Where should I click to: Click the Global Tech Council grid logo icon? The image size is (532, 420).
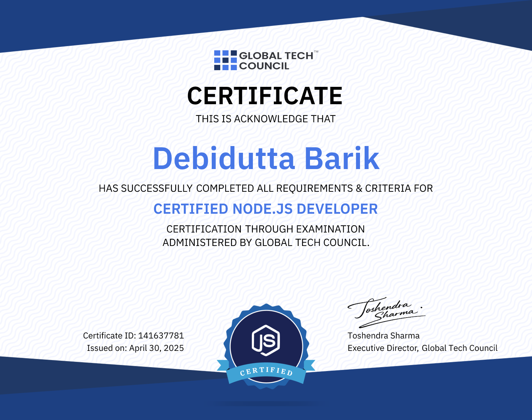tap(225, 60)
